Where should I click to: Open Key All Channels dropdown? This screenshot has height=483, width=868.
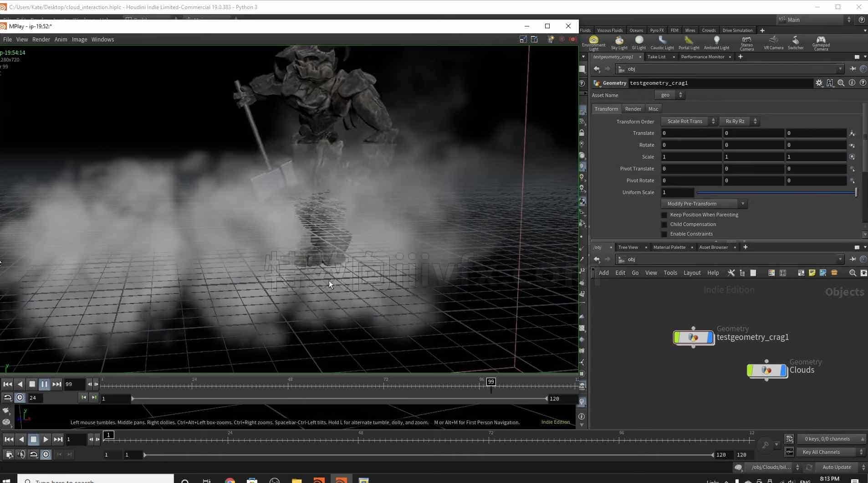click(831, 452)
